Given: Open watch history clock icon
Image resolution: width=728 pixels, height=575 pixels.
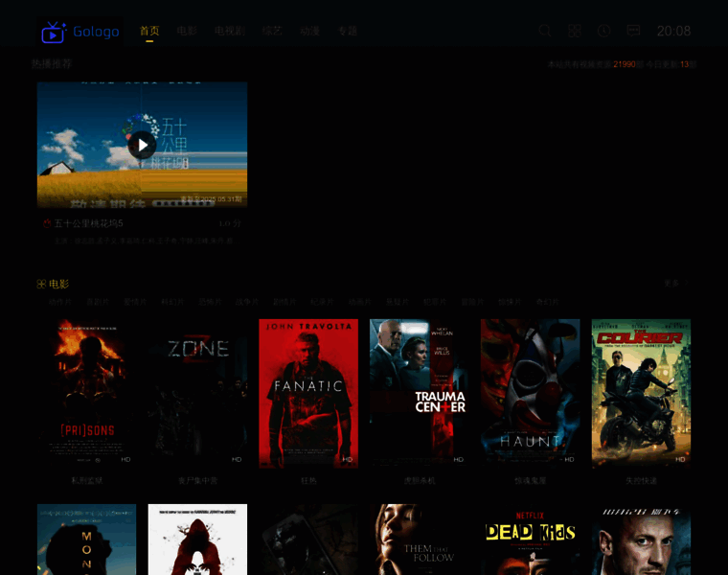Looking at the screenshot, I should coord(603,31).
